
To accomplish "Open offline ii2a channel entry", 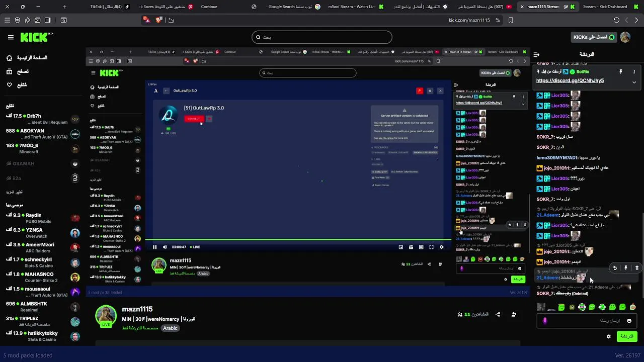I will 43,178.
